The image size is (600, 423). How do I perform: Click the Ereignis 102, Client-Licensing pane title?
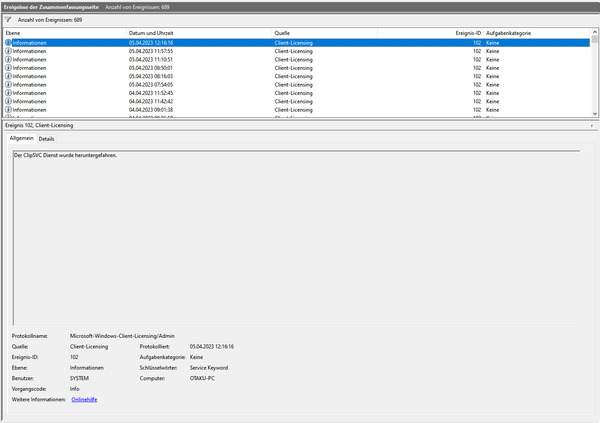coord(39,126)
